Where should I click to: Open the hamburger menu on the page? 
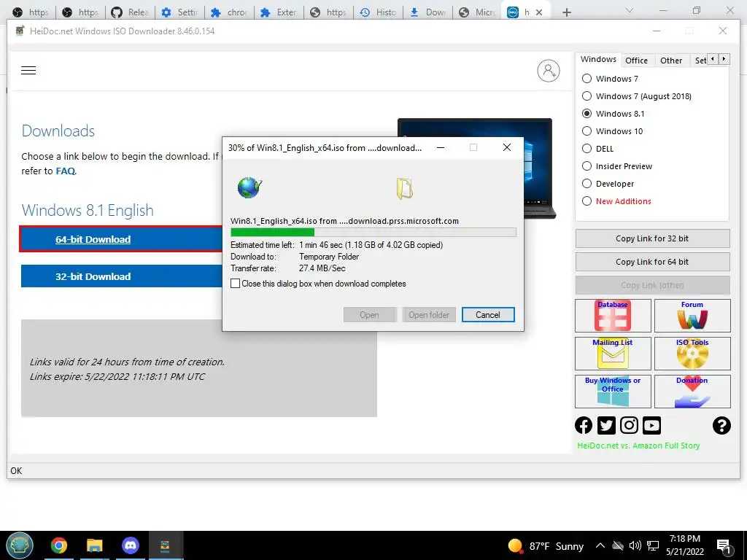pos(28,71)
